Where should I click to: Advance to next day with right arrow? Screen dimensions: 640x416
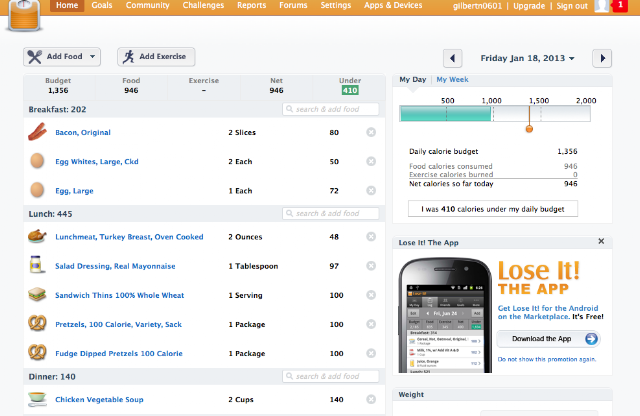(602, 58)
